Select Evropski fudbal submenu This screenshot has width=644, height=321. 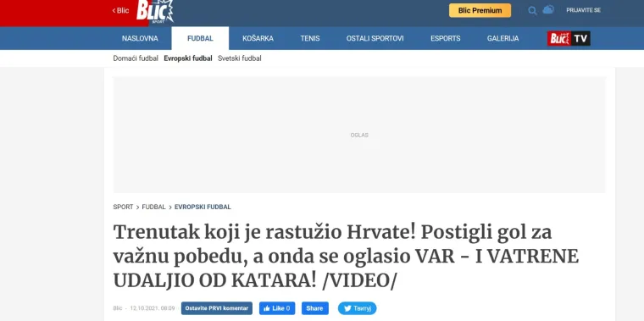click(188, 58)
